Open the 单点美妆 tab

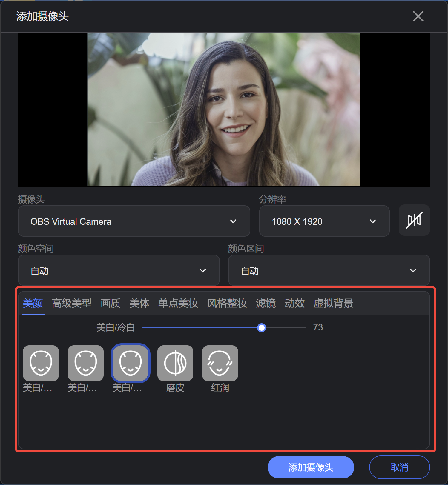(x=178, y=303)
